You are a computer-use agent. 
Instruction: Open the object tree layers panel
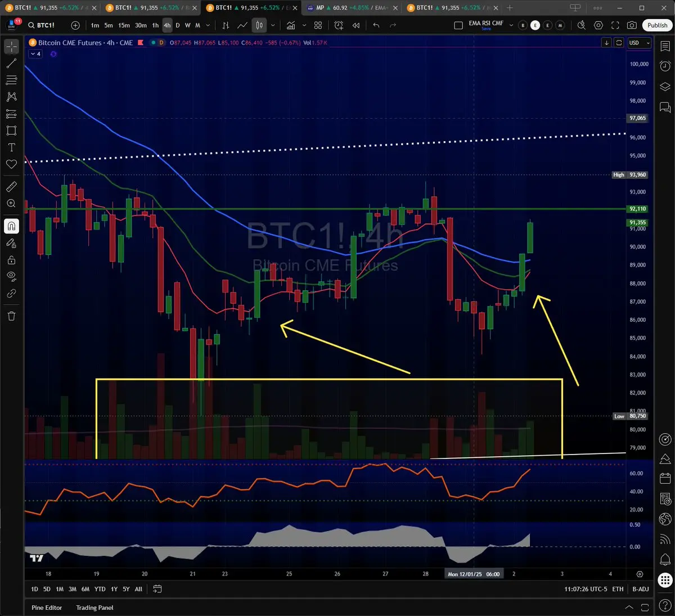(x=665, y=86)
